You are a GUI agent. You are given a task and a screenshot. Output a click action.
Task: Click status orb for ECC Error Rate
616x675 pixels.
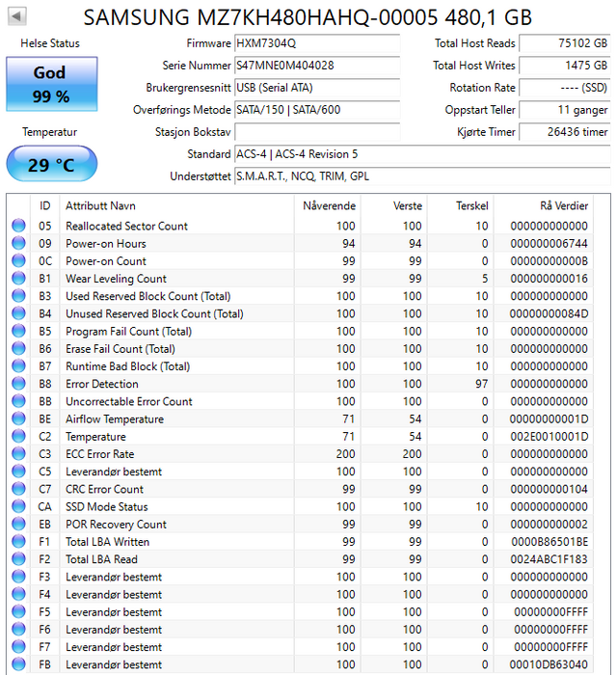(18, 454)
